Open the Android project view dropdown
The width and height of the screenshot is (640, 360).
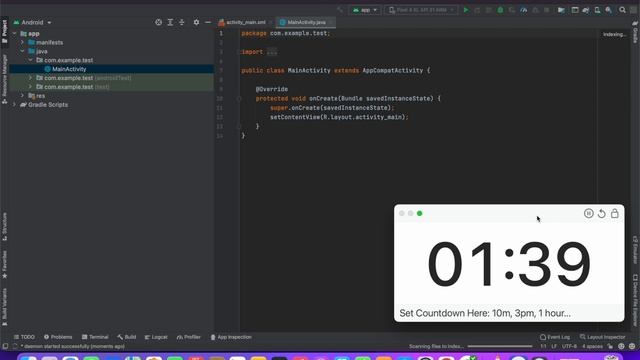32,22
